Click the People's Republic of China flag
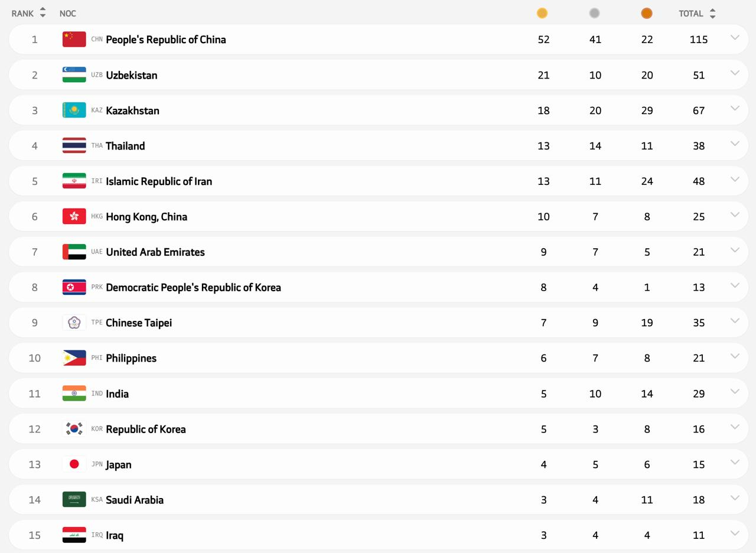Image resolution: width=756 pixels, height=553 pixels. click(74, 40)
